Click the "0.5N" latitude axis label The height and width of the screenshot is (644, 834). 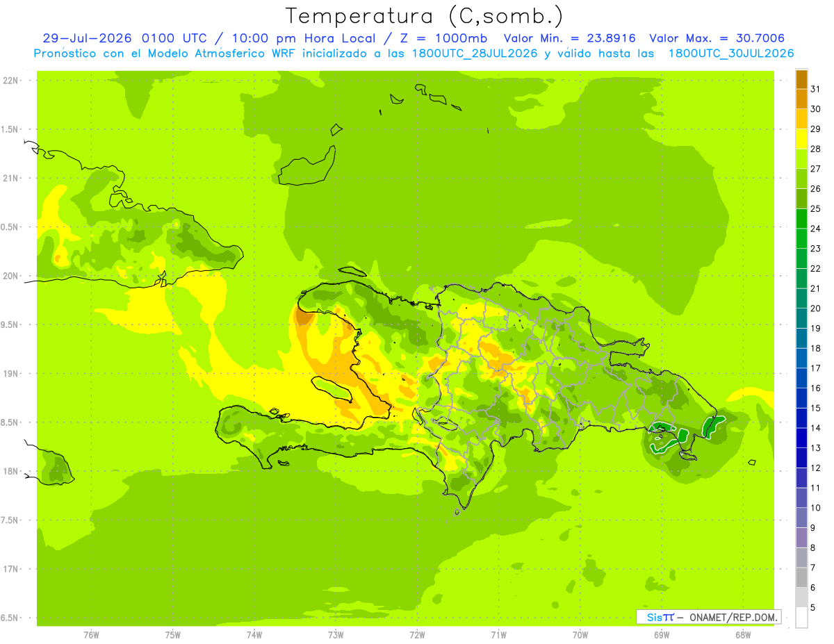tap(10, 227)
